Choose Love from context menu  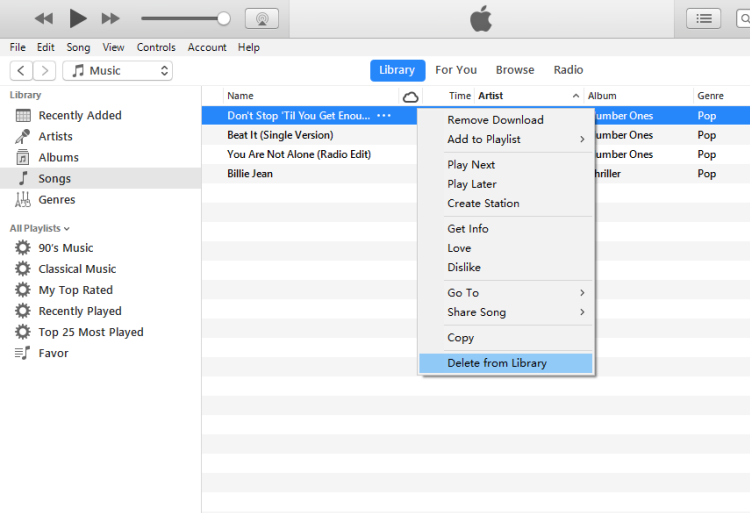point(506,248)
